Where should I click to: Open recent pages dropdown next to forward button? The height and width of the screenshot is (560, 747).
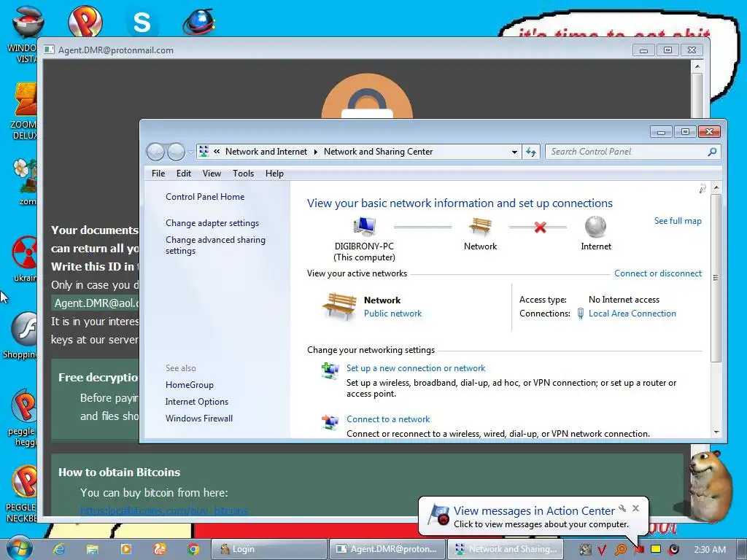[x=190, y=152]
